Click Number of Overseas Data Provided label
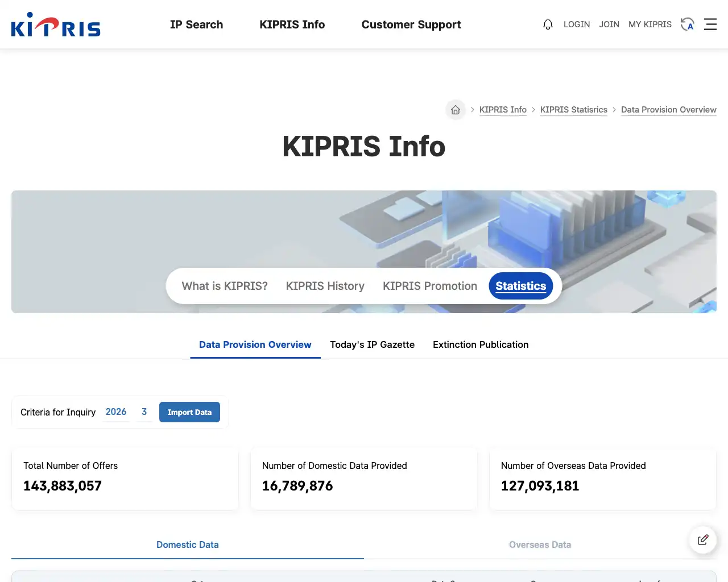Viewport: 728px width, 582px height. pyautogui.click(x=573, y=465)
